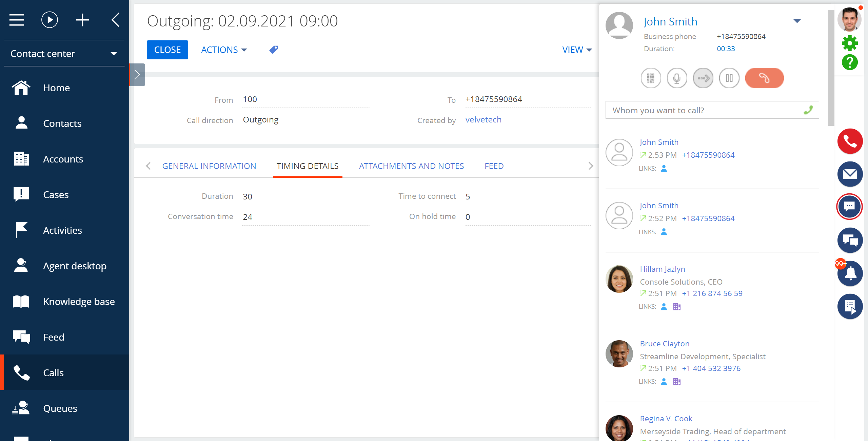Toggle the hamburger menu for side panel
The image size is (868, 441).
point(17,20)
